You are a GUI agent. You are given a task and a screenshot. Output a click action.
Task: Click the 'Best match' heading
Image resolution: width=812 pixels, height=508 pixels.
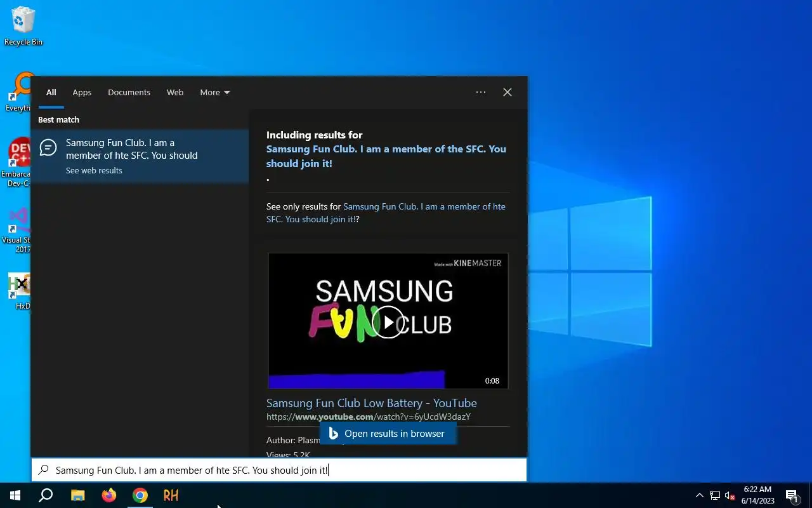(58, 119)
